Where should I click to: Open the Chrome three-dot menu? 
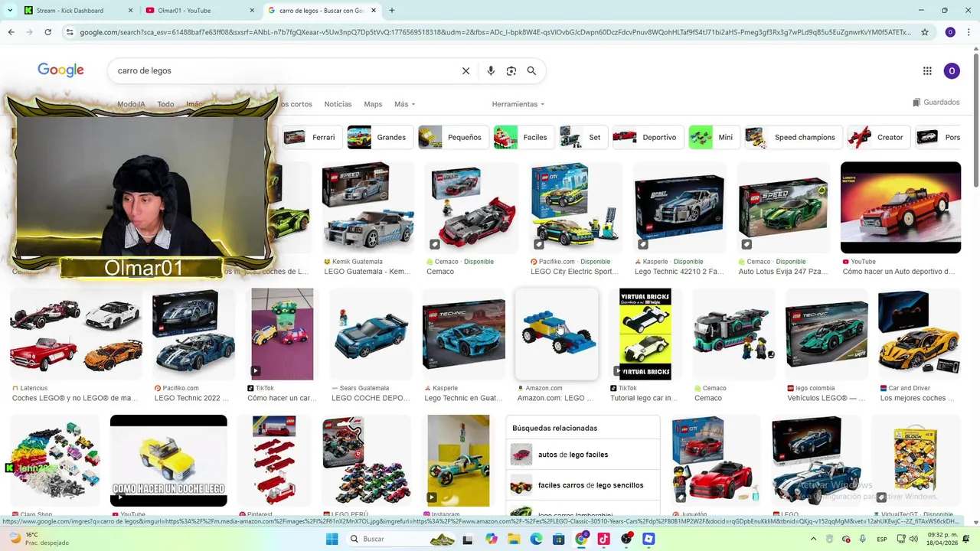(968, 32)
